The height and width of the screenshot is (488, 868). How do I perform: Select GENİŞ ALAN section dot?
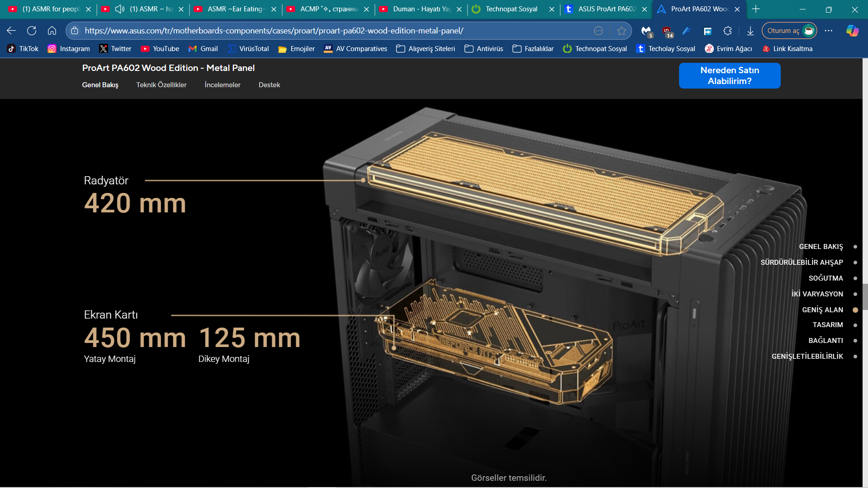(855, 310)
